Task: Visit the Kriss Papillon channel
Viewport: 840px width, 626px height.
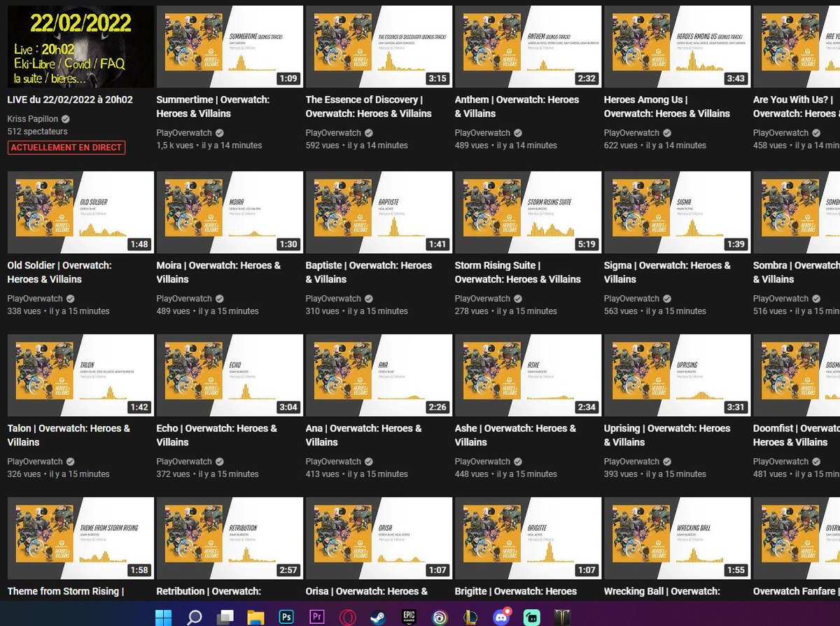Action: 33,119
